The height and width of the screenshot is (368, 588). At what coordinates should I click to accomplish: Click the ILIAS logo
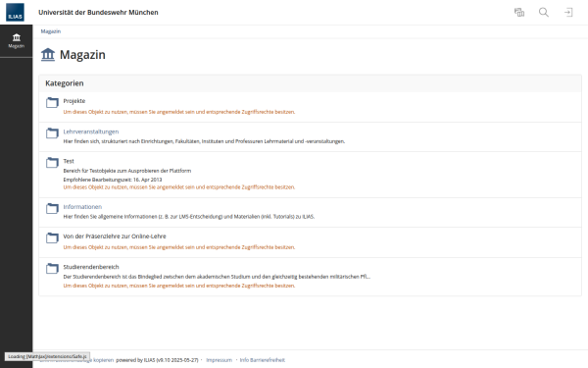(15, 13)
